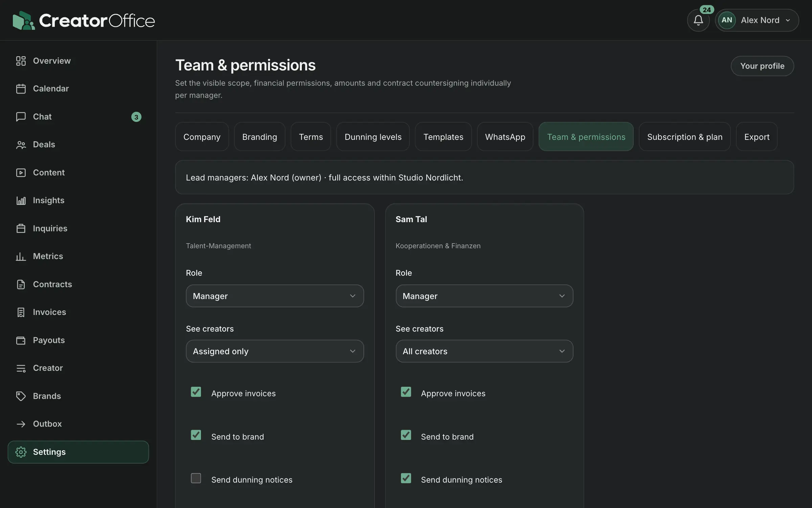Click the Brands tag icon

21,396
